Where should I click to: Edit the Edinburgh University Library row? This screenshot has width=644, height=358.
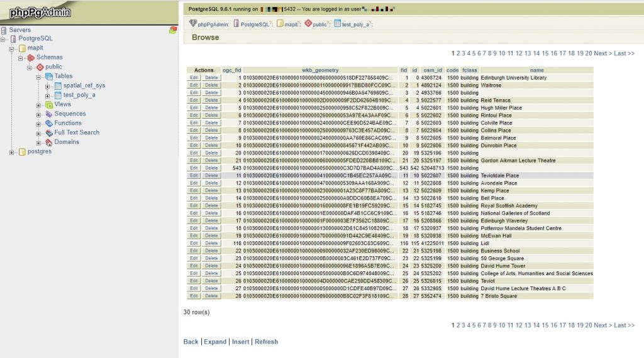click(194, 78)
